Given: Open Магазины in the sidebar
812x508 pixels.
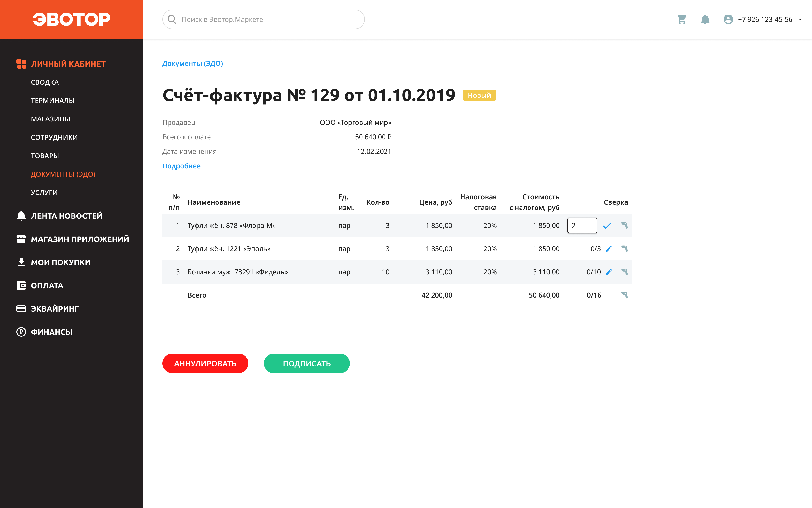Looking at the screenshot, I should point(50,119).
